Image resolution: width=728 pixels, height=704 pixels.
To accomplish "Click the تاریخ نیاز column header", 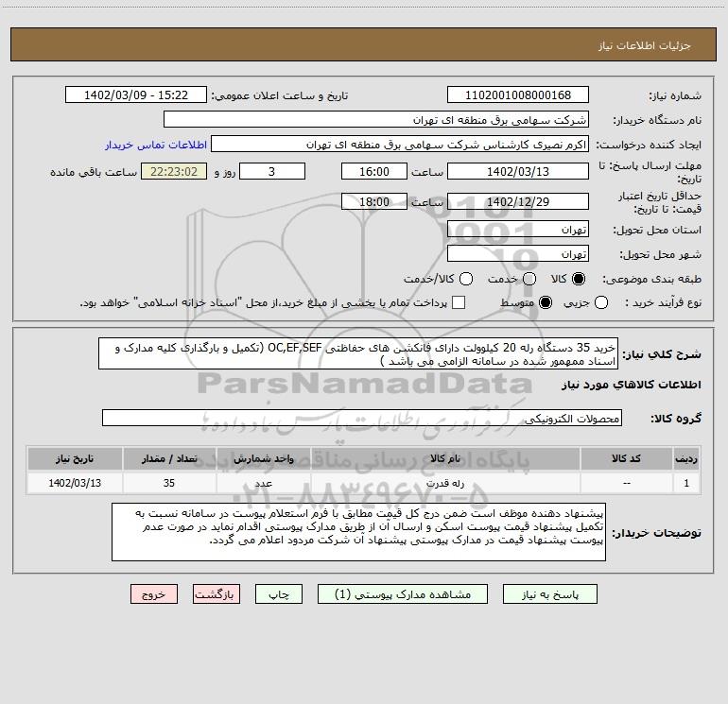I will click(x=75, y=458).
